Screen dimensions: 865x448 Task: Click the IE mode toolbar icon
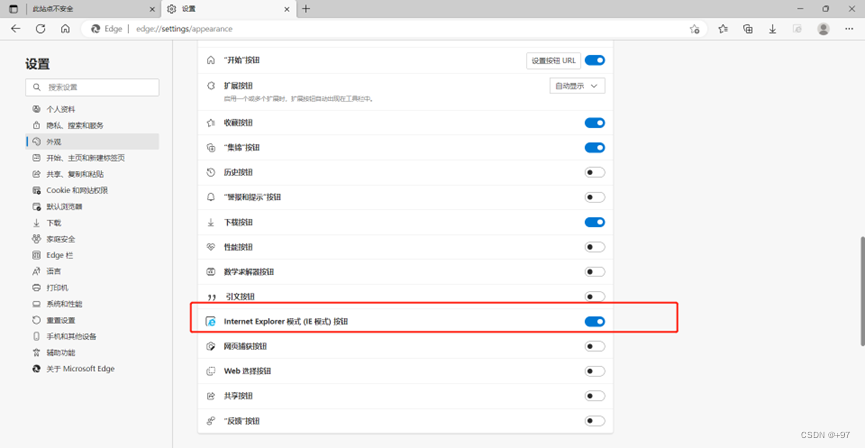click(797, 29)
